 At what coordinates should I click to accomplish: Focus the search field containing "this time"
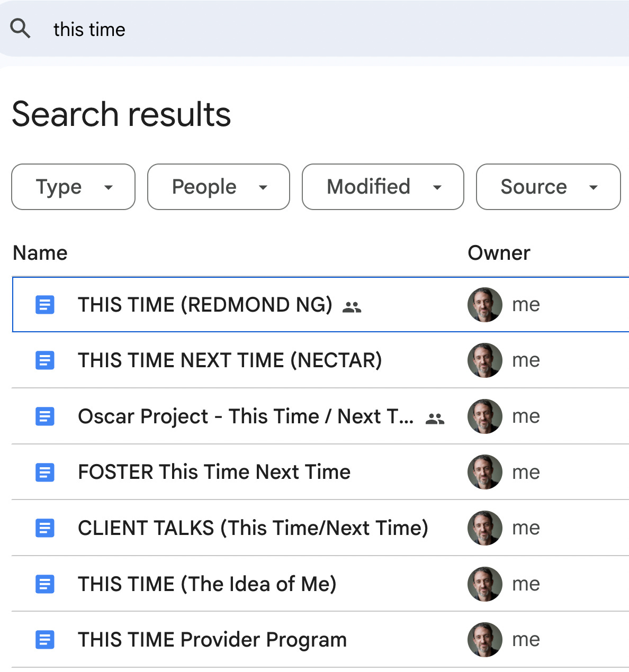pos(314,29)
